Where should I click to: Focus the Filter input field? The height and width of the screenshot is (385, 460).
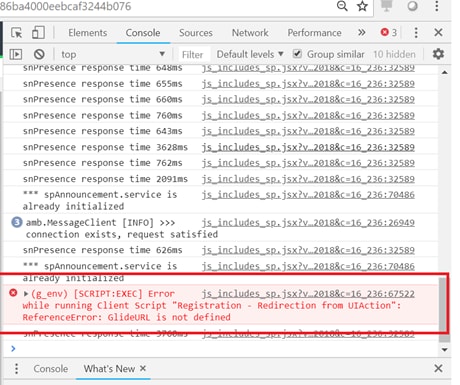click(x=194, y=54)
